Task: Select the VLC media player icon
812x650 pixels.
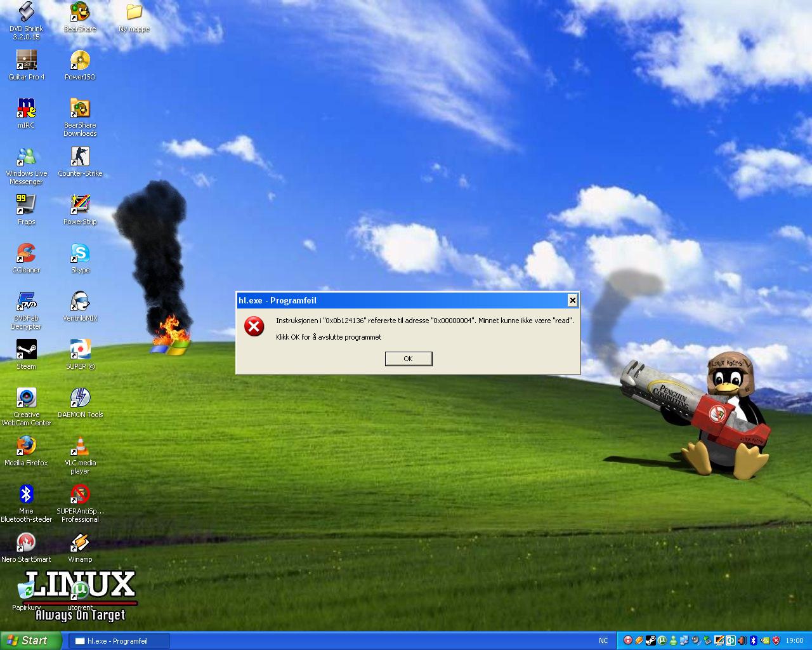Action: click(80, 455)
